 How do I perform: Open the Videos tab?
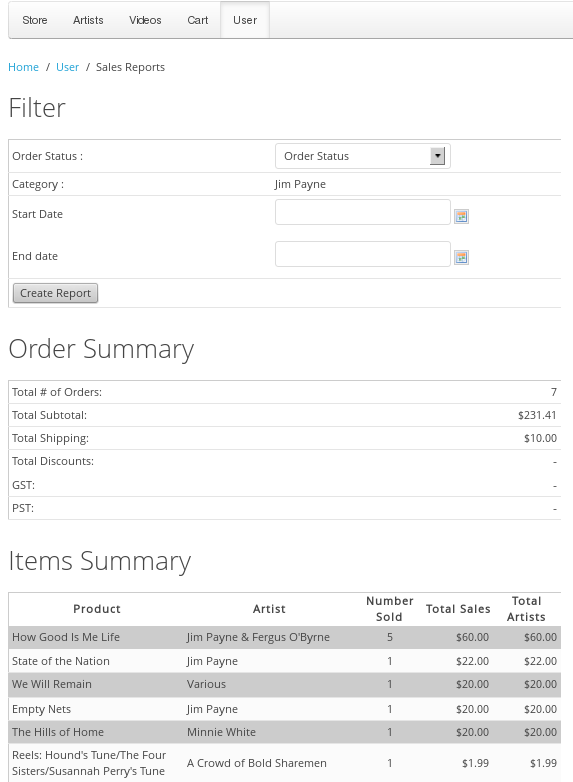point(145,20)
